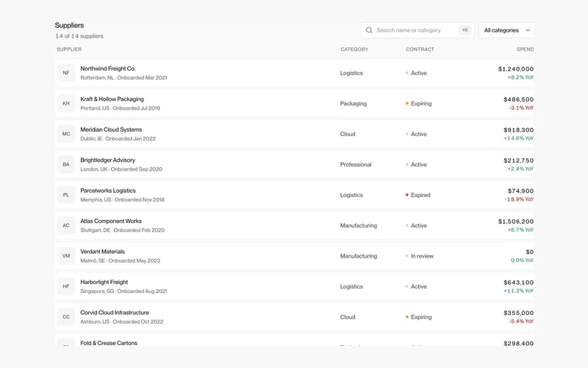Sort by the SUPPLIER column header

coord(69,49)
